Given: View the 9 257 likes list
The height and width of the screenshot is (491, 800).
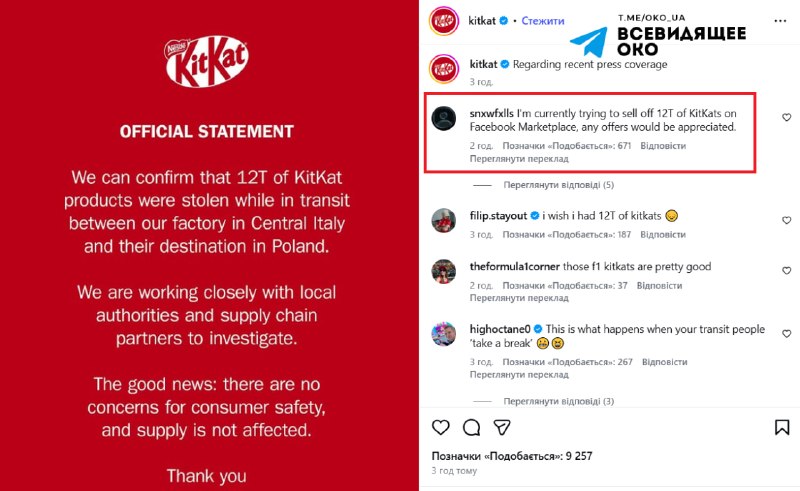Looking at the screenshot, I should pos(512,455).
